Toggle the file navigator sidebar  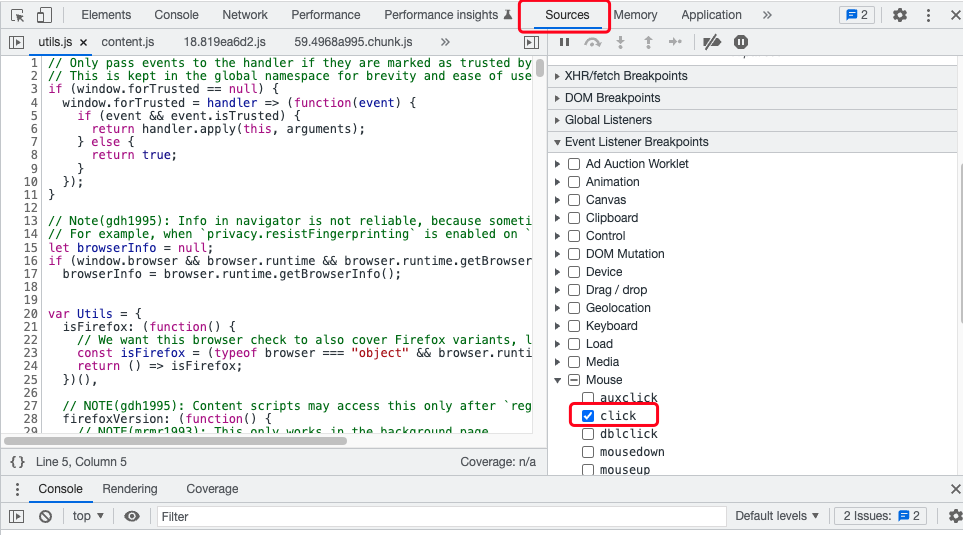click(17, 42)
